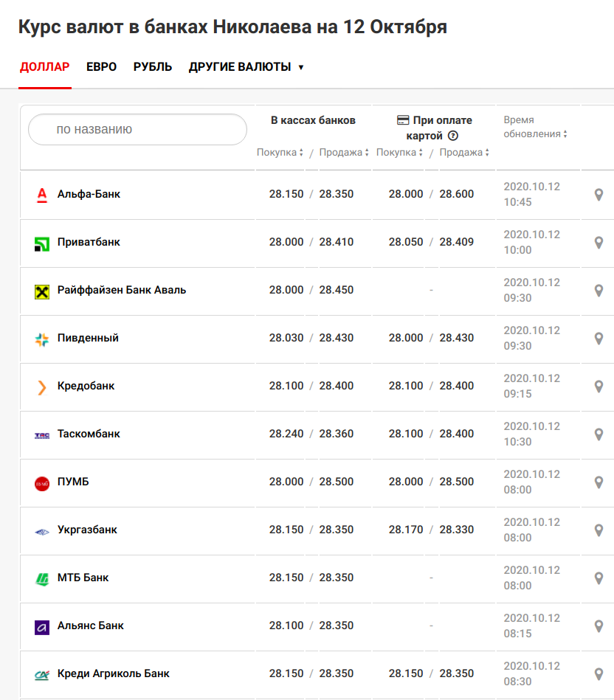
Task: Click the В кассах банков column header
Action: pos(313,120)
